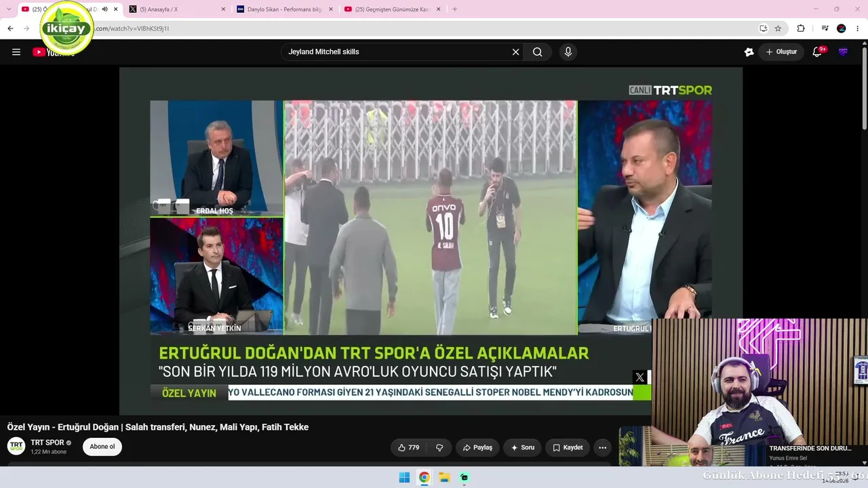
Task: Open the Chrome extensions puzzle icon
Action: [801, 28]
